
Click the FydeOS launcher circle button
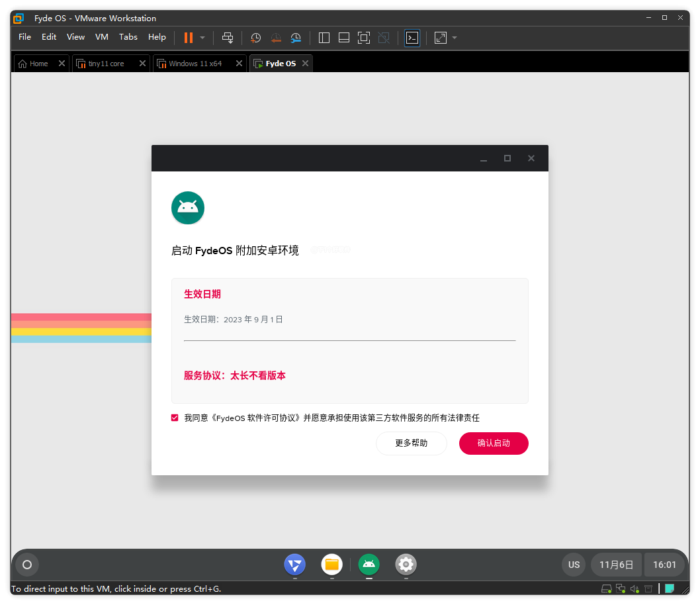pos(27,565)
